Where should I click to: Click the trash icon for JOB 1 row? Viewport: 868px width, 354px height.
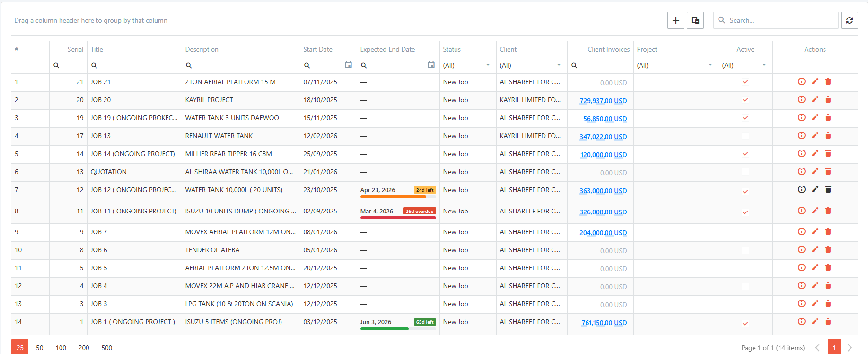(828, 321)
